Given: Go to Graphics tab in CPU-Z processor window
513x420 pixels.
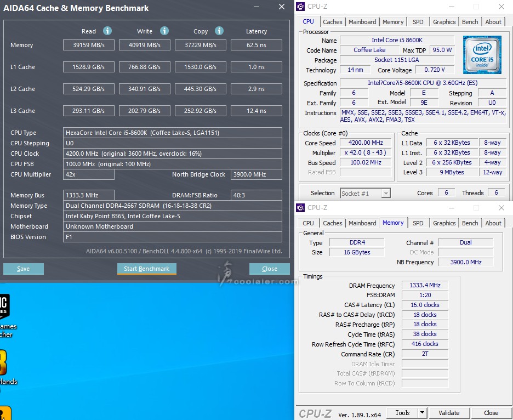Looking at the screenshot, I should coord(444,22).
